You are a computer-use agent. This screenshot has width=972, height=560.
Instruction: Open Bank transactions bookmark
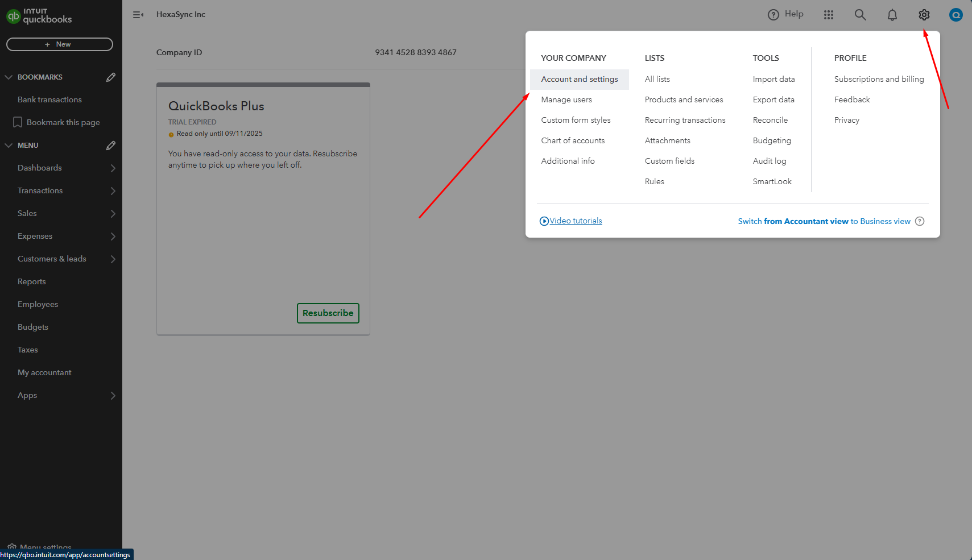tap(49, 99)
